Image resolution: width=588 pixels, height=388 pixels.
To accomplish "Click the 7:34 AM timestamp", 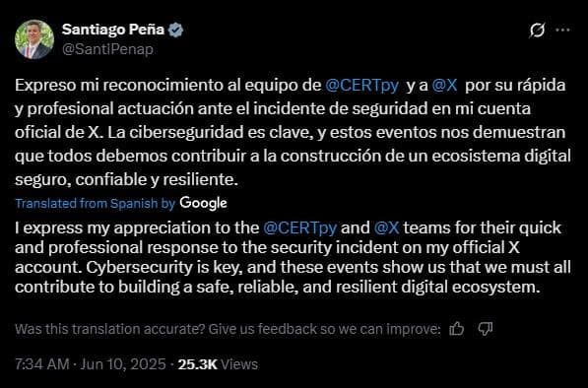I will [x=42, y=364].
